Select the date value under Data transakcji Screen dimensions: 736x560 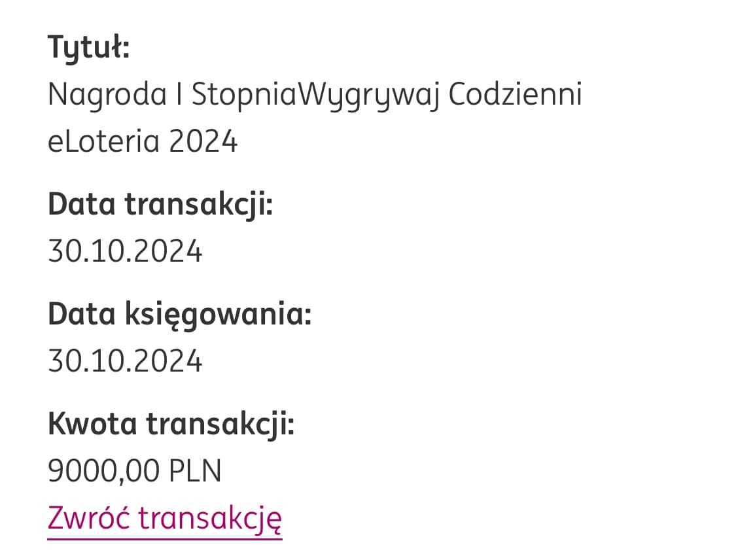tap(125, 251)
